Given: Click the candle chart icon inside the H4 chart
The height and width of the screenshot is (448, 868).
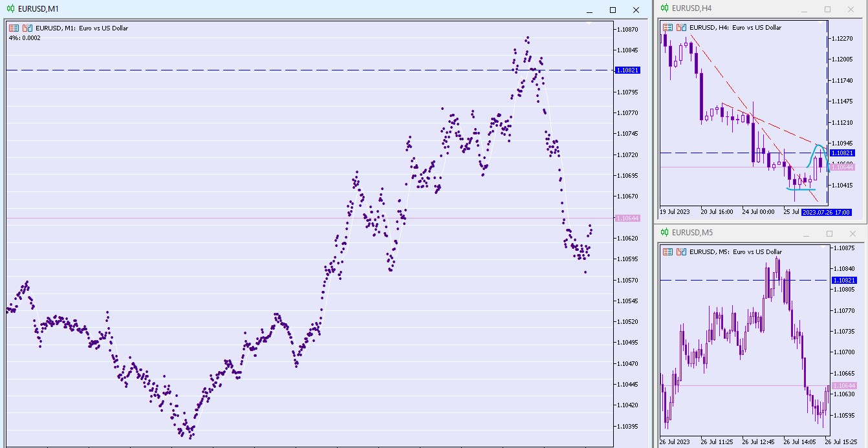Looking at the screenshot, I should coord(682,27).
